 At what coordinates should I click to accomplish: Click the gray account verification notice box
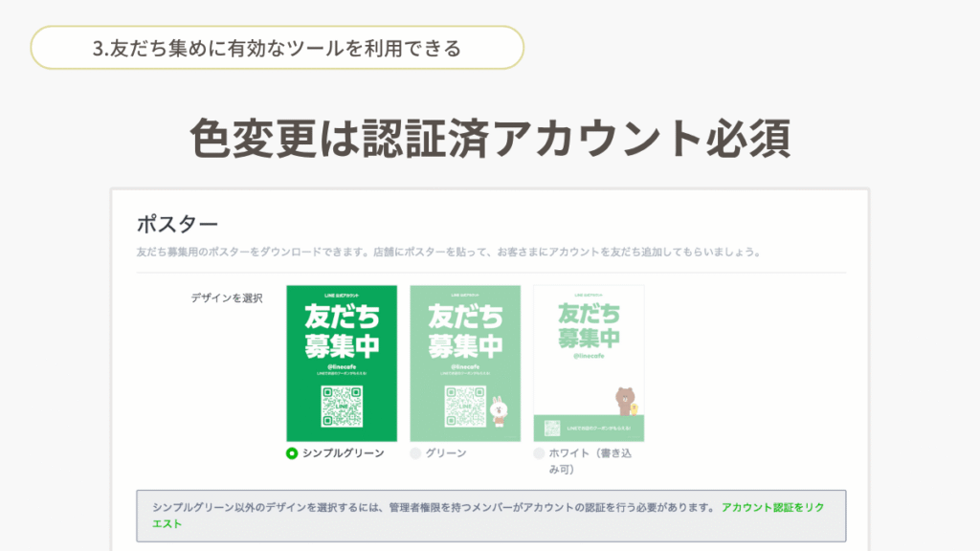[491, 516]
